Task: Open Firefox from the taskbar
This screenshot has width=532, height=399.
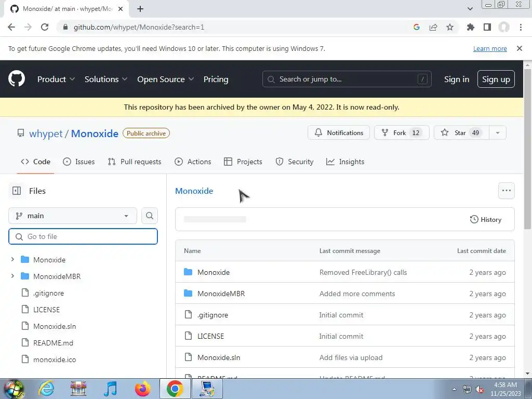Action: (142, 389)
